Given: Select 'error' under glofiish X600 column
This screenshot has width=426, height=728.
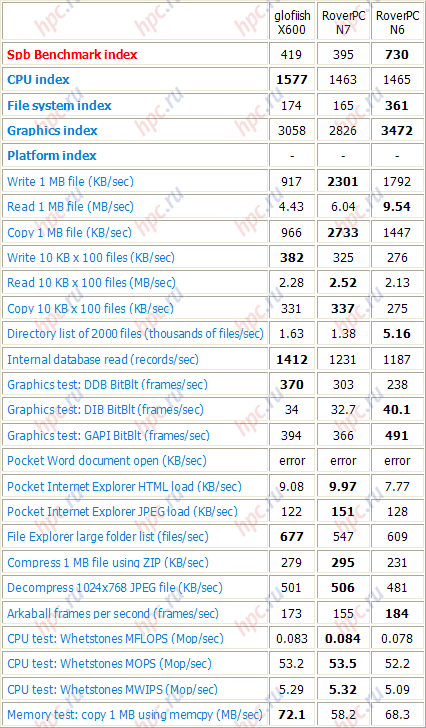Looking at the screenshot, I should (292, 461).
